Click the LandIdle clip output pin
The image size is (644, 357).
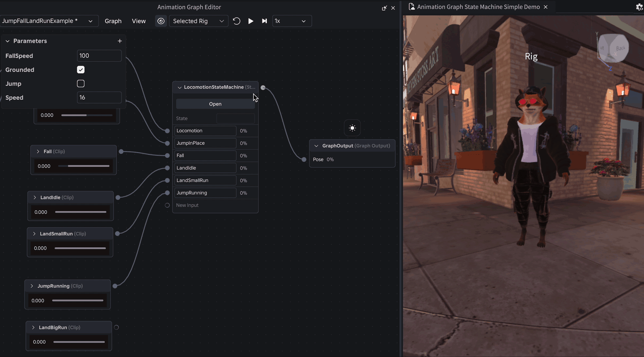118,197
